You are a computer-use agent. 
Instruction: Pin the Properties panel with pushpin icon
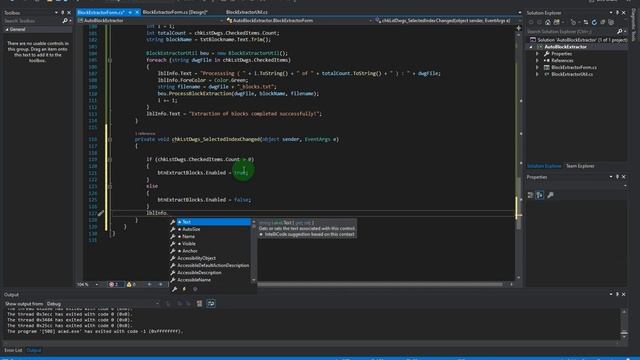(x=617, y=177)
